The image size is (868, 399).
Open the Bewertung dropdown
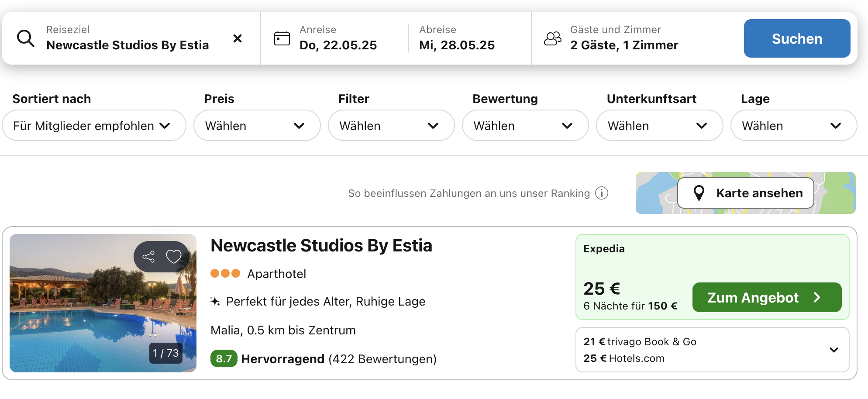[x=525, y=126]
